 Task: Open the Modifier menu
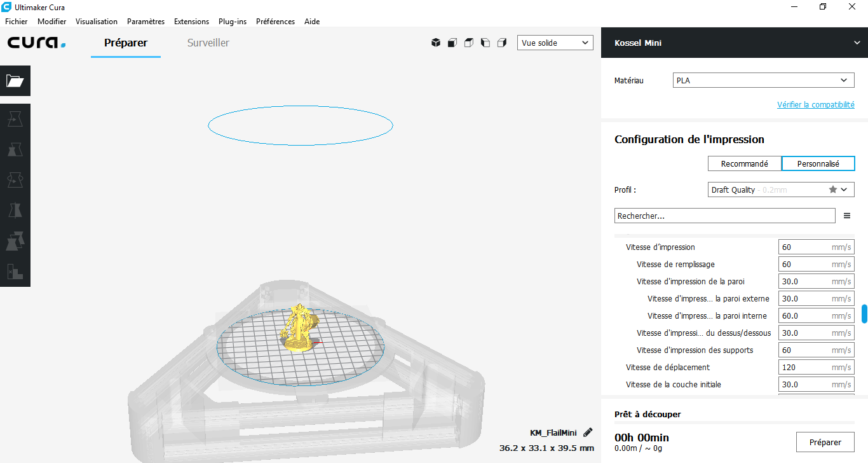[x=52, y=21]
